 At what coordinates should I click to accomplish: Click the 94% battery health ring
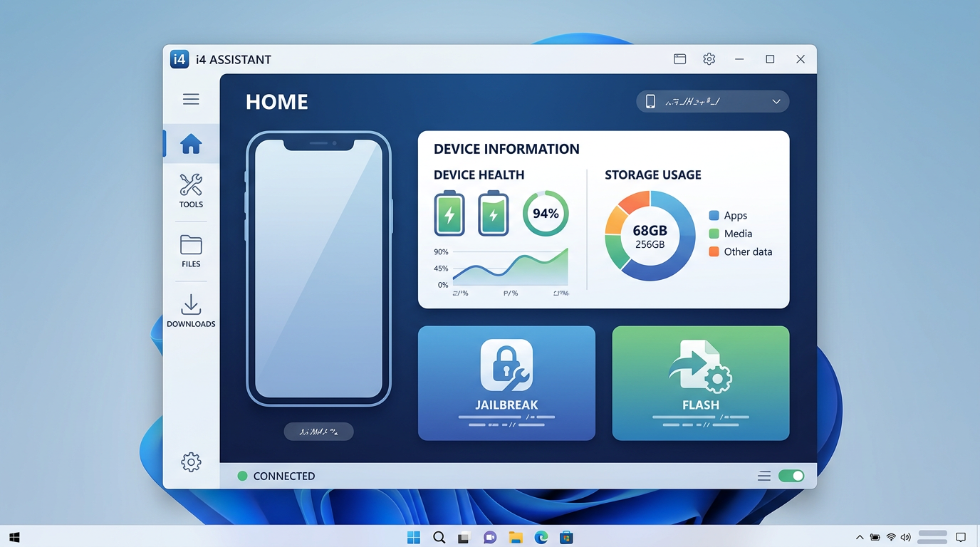[546, 214]
